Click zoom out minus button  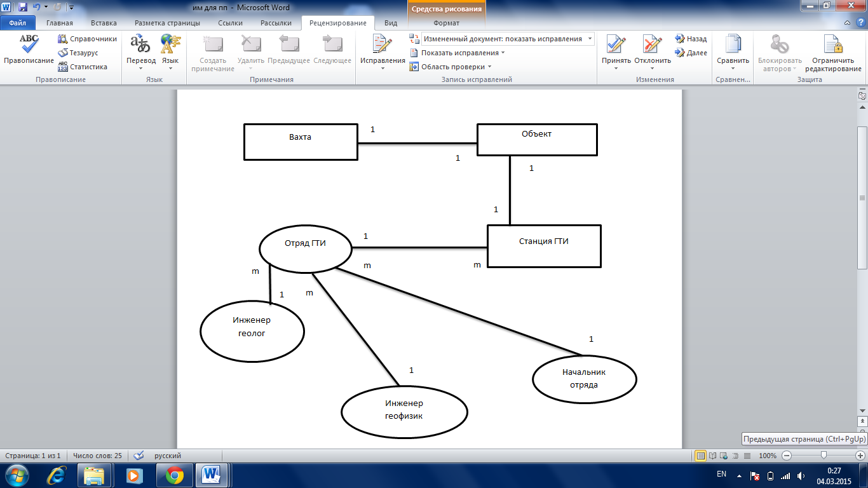click(x=787, y=456)
